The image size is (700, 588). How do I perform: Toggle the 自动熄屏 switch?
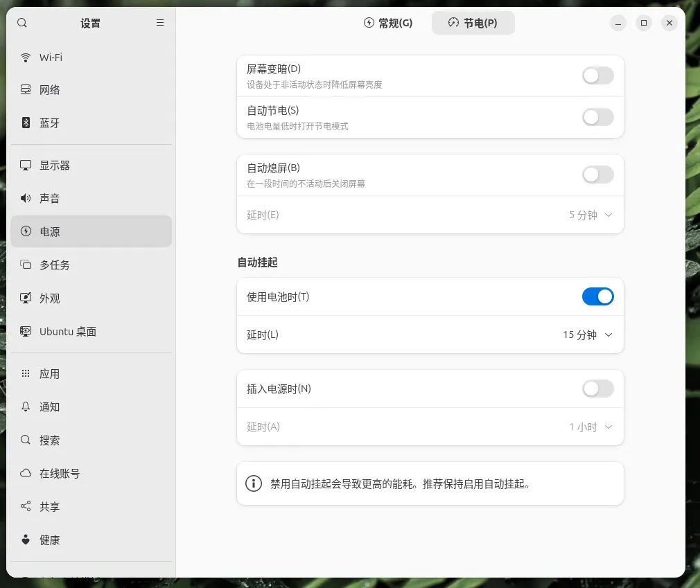(x=597, y=175)
